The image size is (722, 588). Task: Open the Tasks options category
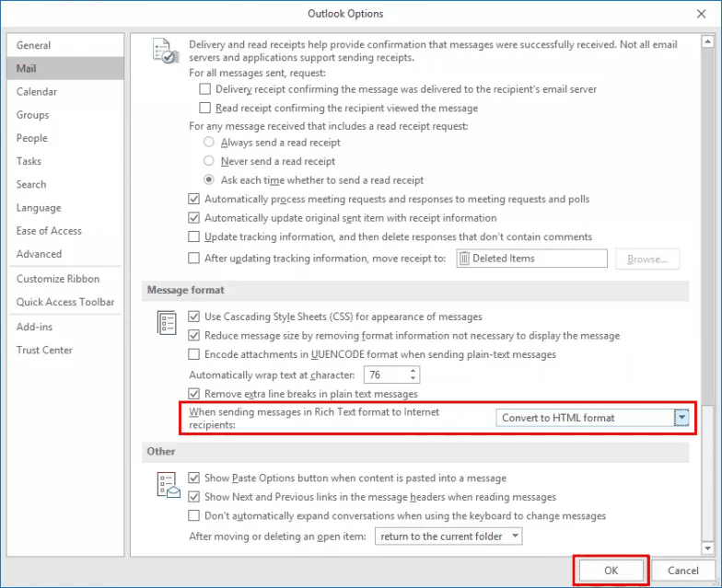65,161
